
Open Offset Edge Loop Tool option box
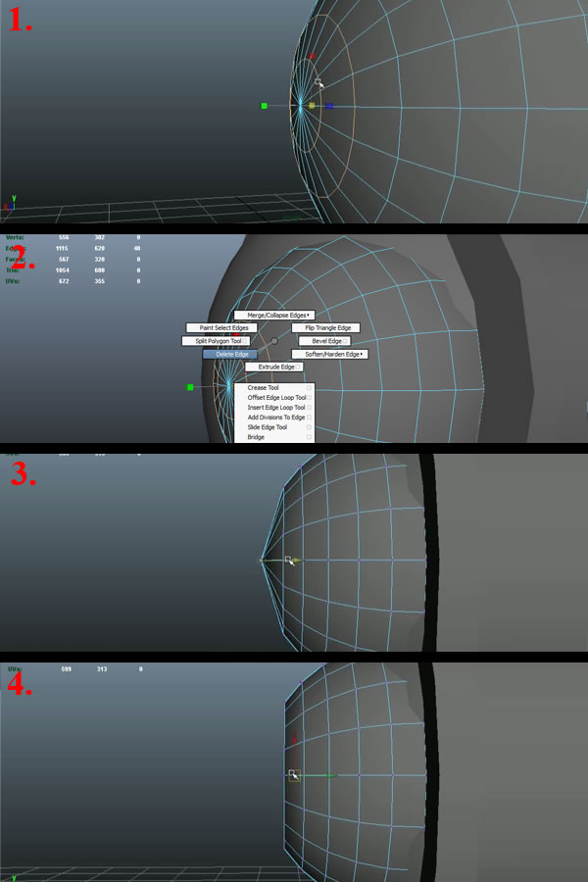pyautogui.click(x=309, y=398)
